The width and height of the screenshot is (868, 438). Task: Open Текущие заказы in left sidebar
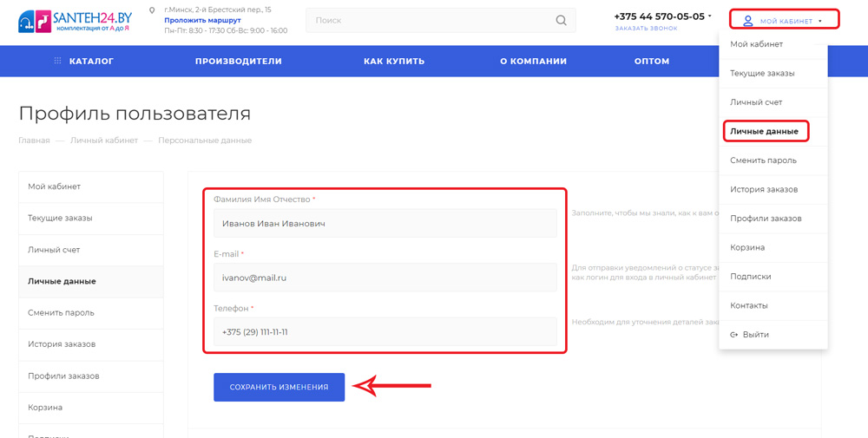91,218
